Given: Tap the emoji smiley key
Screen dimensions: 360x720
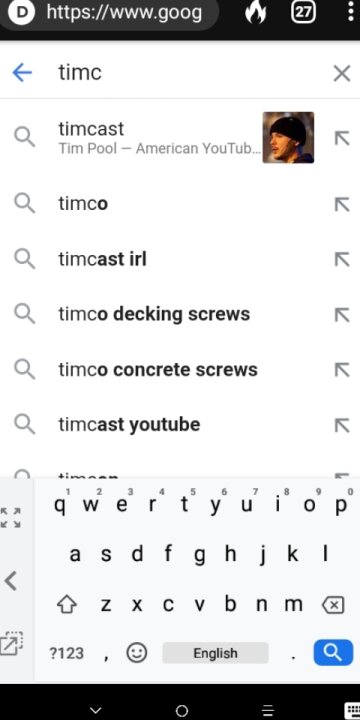Looking at the screenshot, I should click(x=136, y=652).
